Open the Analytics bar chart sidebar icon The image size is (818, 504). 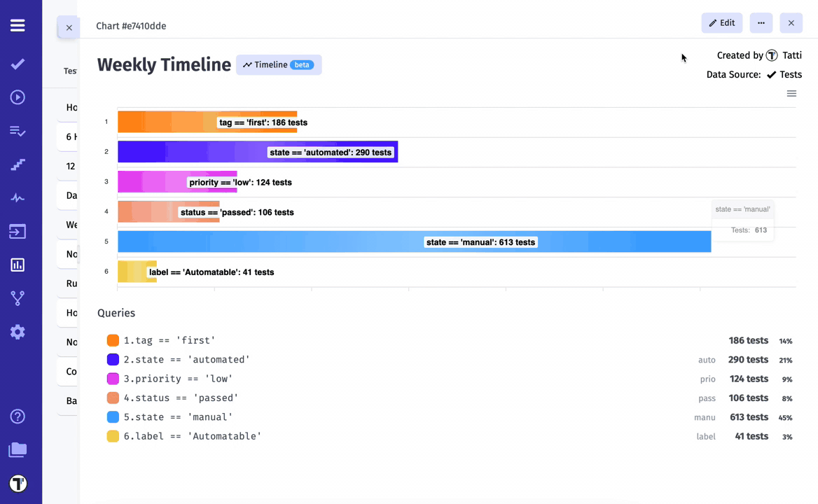[x=18, y=265]
